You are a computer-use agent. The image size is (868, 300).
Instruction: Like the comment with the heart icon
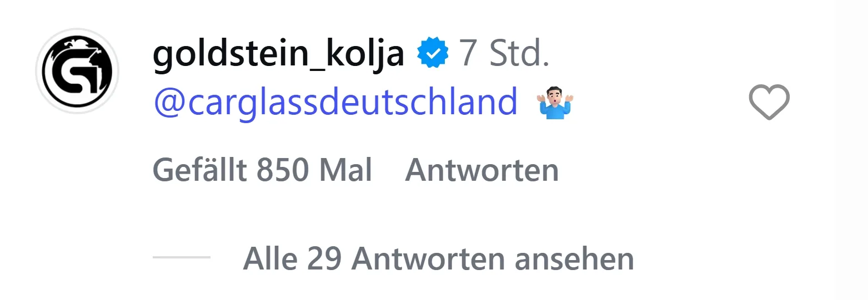769,103
